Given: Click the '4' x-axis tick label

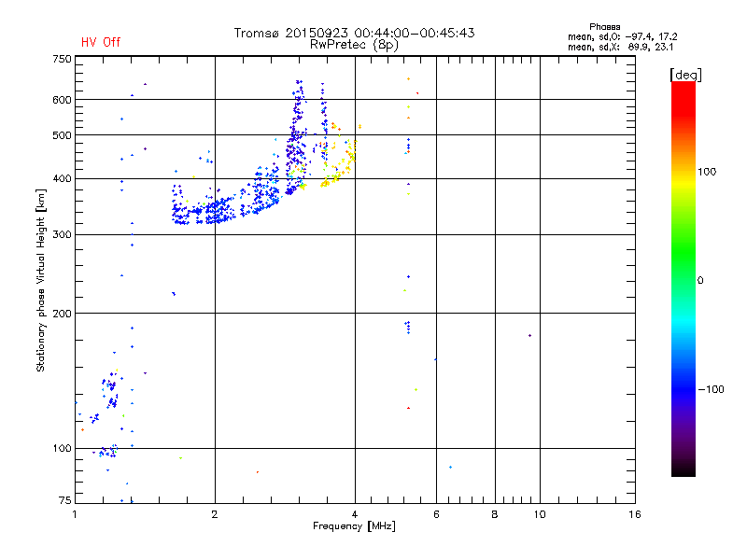Looking at the screenshot, I should (355, 514).
